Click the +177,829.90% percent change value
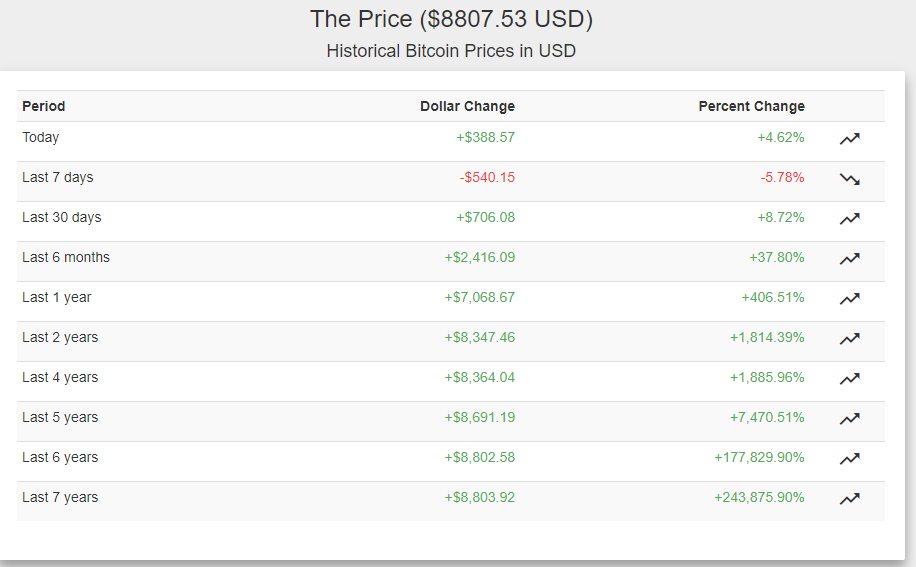The width and height of the screenshot is (916, 567). coord(759,457)
